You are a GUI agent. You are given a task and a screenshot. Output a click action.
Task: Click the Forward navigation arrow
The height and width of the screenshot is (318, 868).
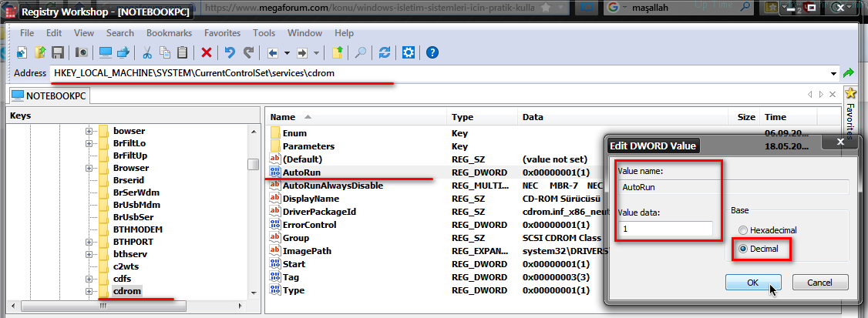(302, 53)
